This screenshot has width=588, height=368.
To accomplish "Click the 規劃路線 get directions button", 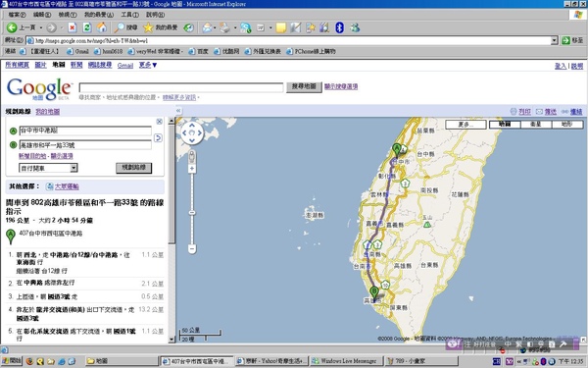I will pyautogui.click(x=134, y=168).
